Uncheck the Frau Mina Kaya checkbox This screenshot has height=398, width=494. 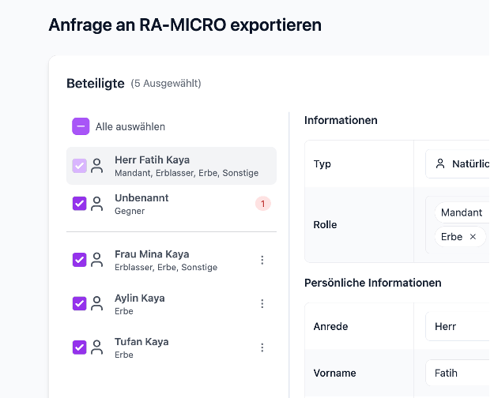pyautogui.click(x=79, y=260)
